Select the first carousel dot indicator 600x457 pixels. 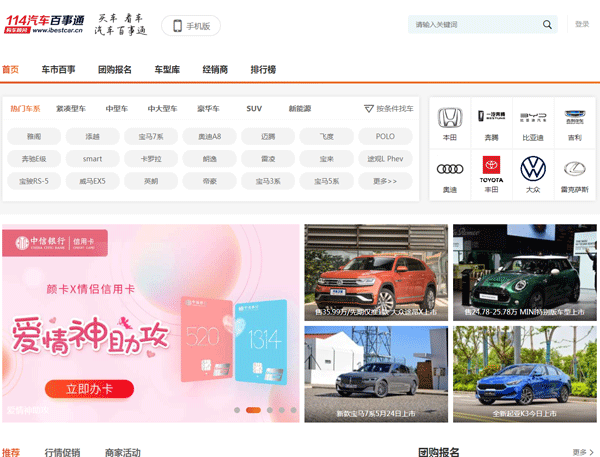[x=237, y=410]
